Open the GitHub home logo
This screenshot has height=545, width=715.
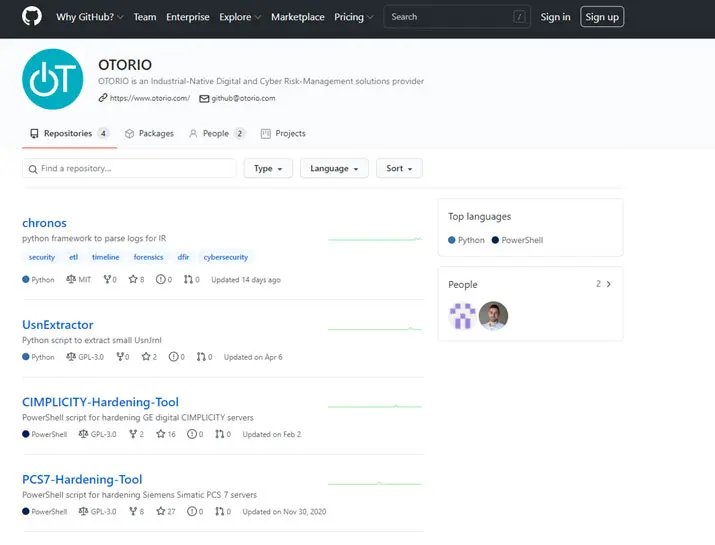(x=32, y=17)
